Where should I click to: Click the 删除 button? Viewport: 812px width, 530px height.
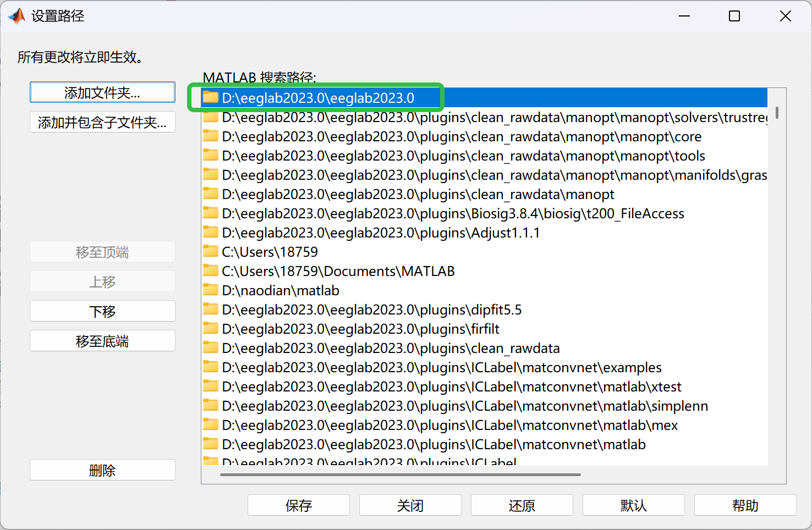(102, 470)
